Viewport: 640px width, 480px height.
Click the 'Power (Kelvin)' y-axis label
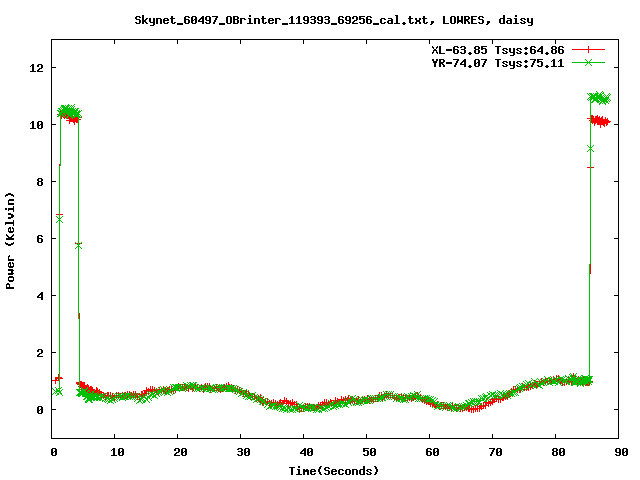(x=10, y=241)
